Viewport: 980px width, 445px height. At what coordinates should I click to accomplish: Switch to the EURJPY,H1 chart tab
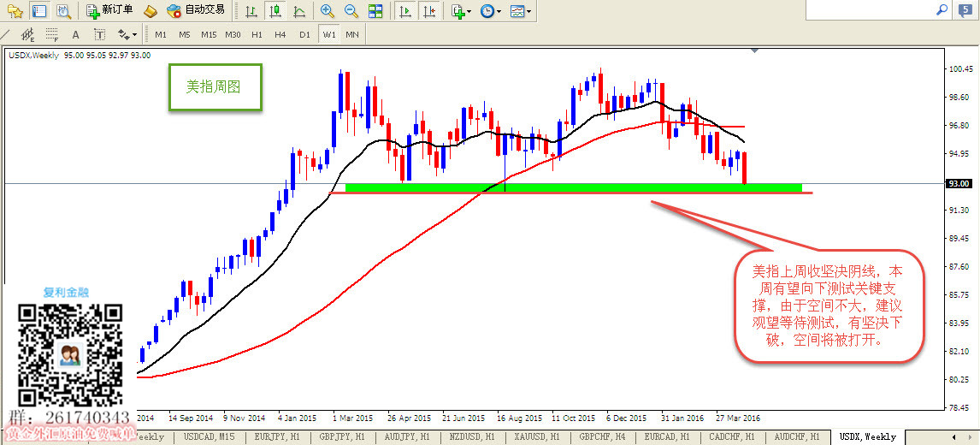275,436
